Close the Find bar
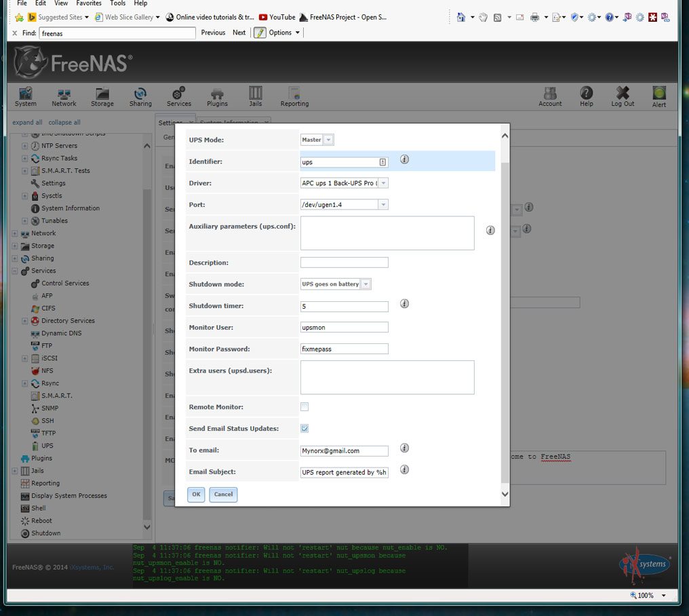Image resolution: width=689 pixels, height=616 pixels. (x=14, y=33)
